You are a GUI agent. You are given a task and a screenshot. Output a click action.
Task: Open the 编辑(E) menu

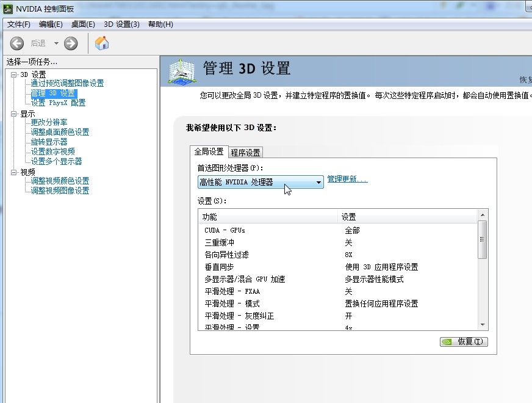51,24
